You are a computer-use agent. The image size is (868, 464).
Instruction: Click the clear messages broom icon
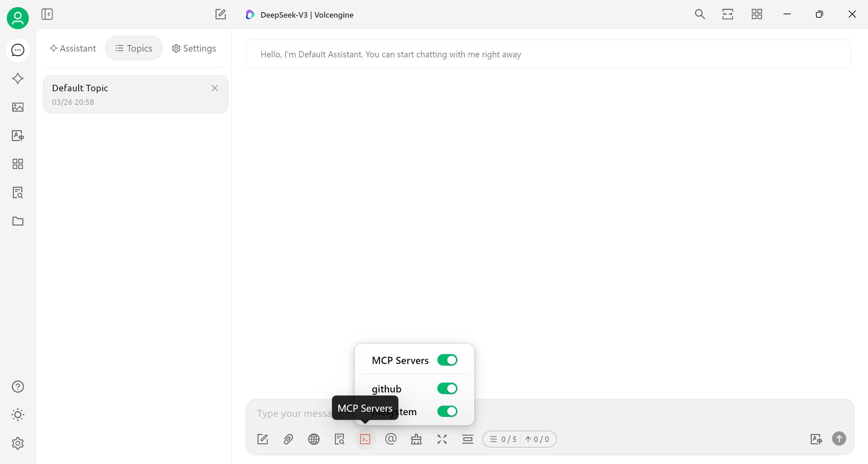click(416, 439)
